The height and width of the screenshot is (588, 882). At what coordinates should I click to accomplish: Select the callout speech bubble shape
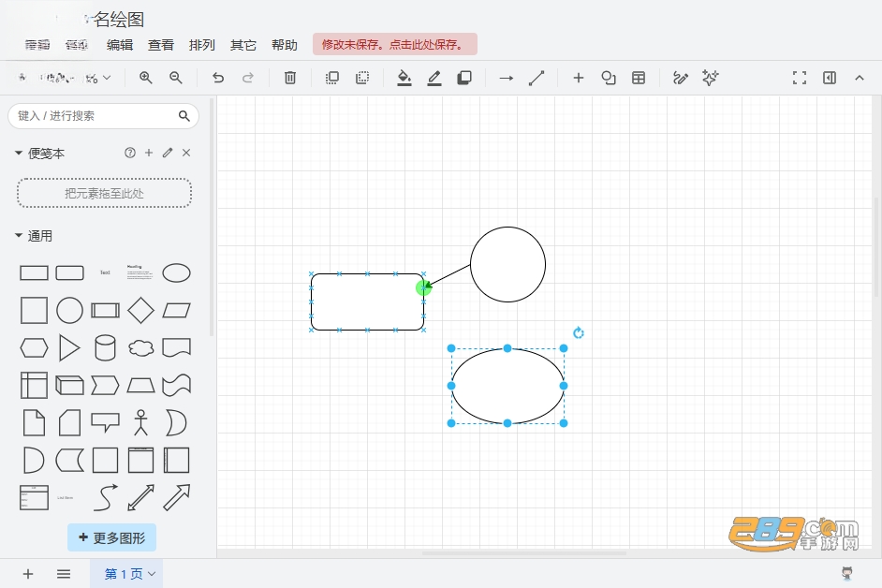point(105,422)
